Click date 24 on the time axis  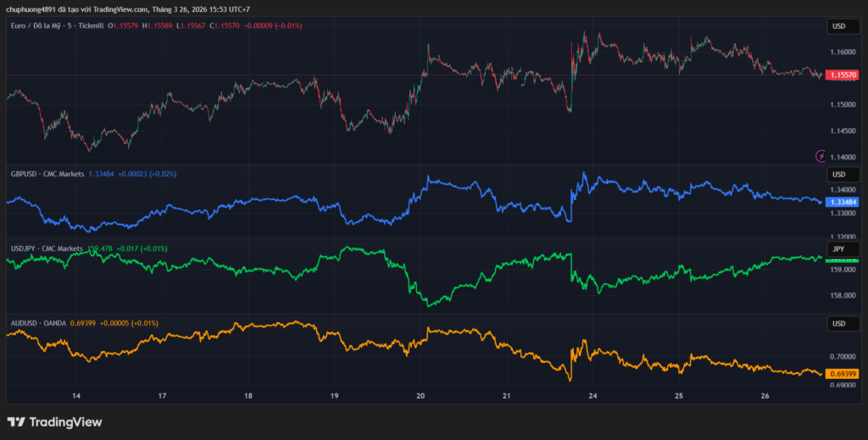click(593, 396)
